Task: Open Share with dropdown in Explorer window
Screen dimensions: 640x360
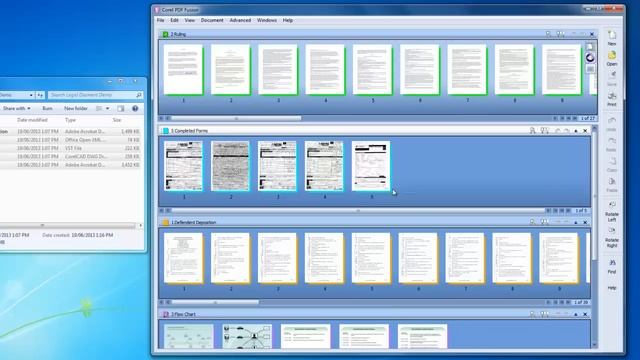Action: click(x=17, y=109)
